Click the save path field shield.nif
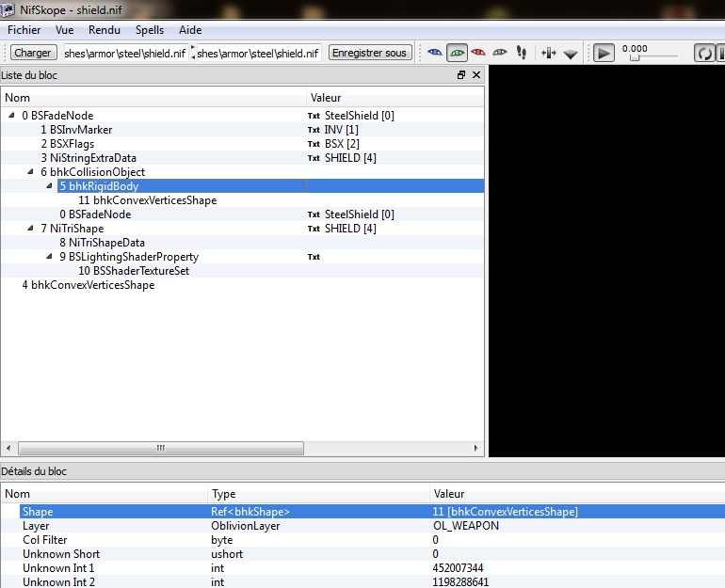The height and width of the screenshot is (588, 725). click(x=258, y=54)
